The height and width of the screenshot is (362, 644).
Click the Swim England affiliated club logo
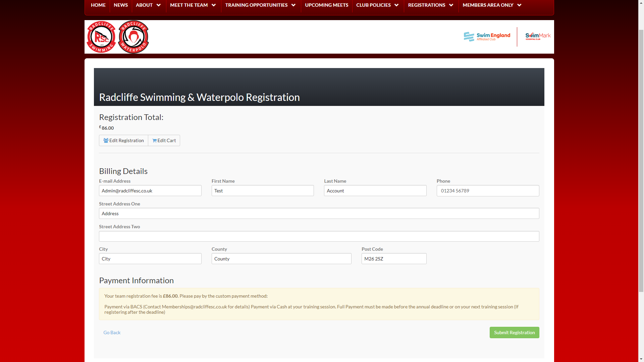pyautogui.click(x=487, y=37)
